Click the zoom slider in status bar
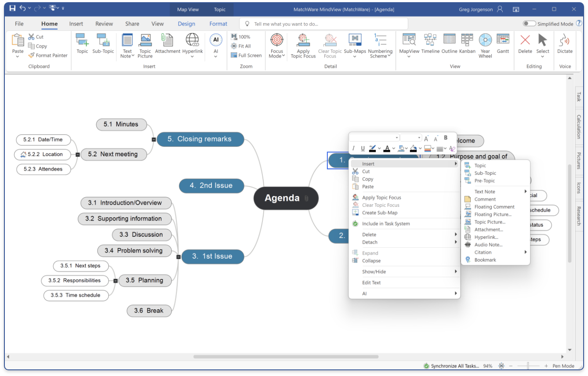Screen dimensions: 588x376 (527, 366)
